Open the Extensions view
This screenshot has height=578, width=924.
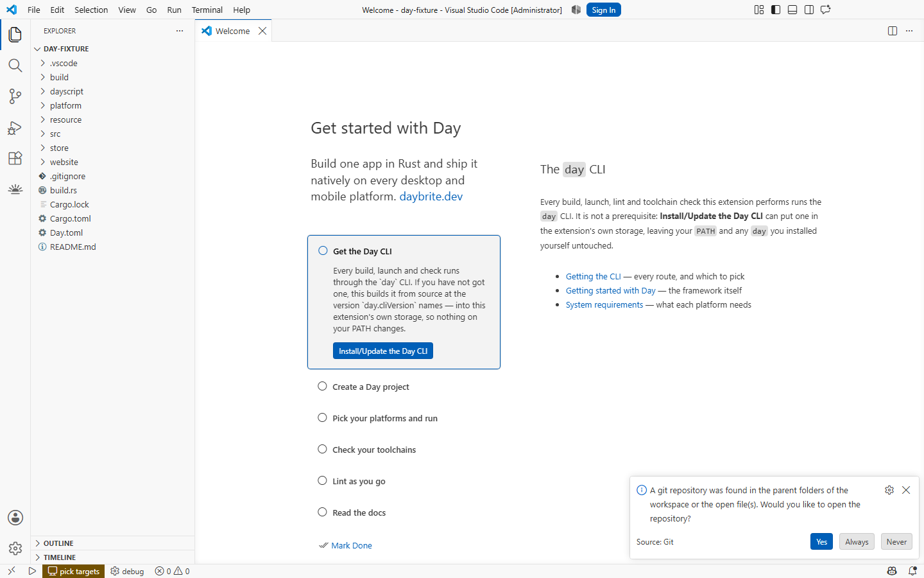[x=15, y=158]
